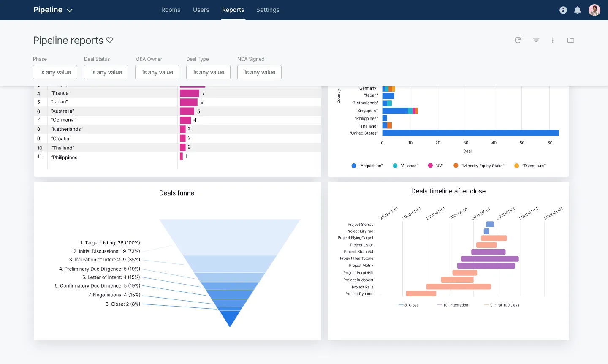Open the Deal Type filter dropdown

pos(208,72)
